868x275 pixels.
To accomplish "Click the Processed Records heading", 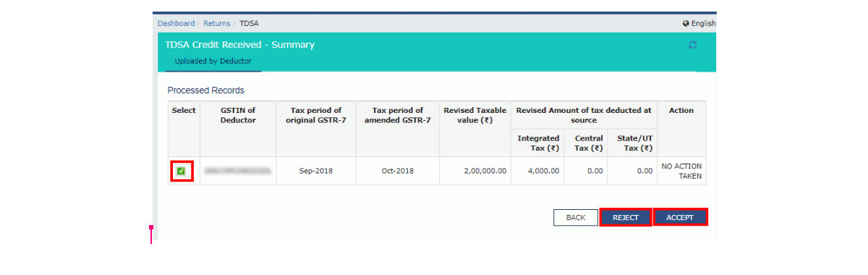I will pos(206,90).
